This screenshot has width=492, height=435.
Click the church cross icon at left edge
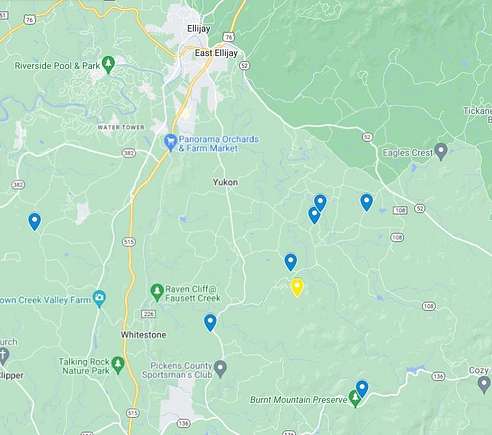coord(3,356)
